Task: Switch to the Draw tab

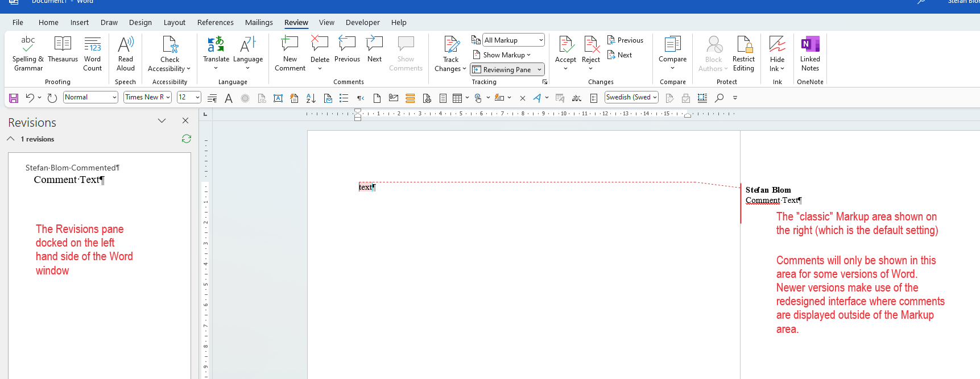Action: pyautogui.click(x=109, y=23)
